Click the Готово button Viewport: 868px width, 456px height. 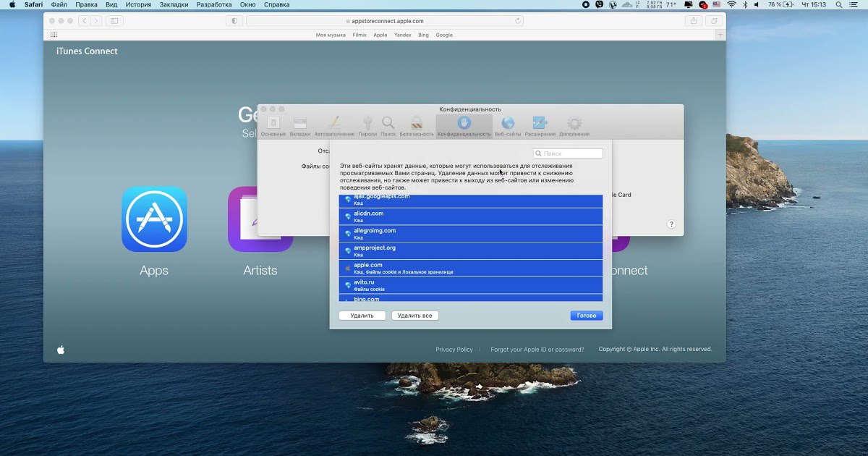(x=586, y=316)
